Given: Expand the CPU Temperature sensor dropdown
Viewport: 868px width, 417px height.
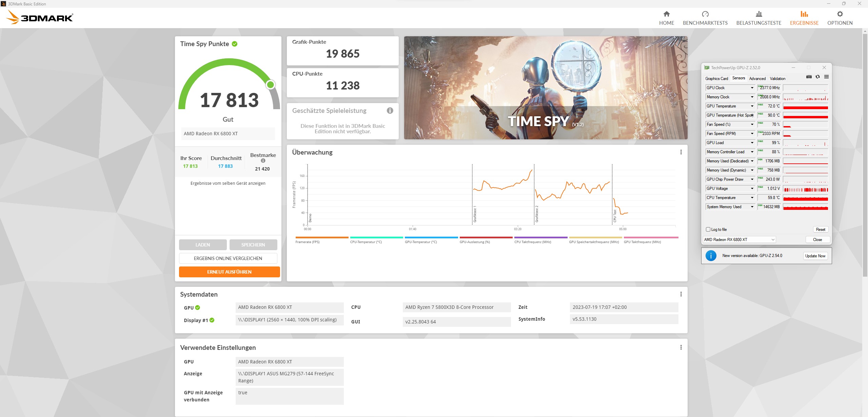Looking at the screenshot, I should (752, 198).
